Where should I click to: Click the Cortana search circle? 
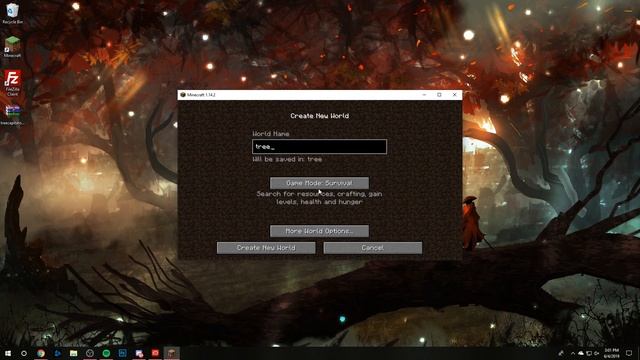(x=24, y=353)
